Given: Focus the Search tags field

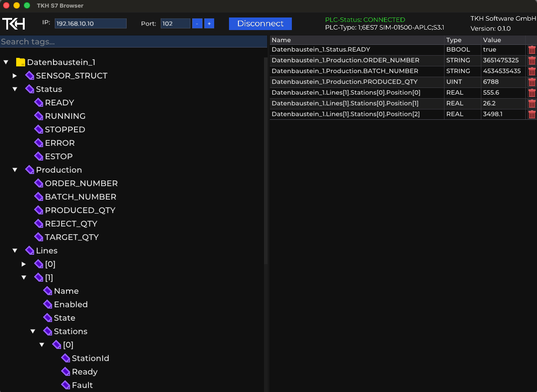Looking at the screenshot, I should coord(133,42).
